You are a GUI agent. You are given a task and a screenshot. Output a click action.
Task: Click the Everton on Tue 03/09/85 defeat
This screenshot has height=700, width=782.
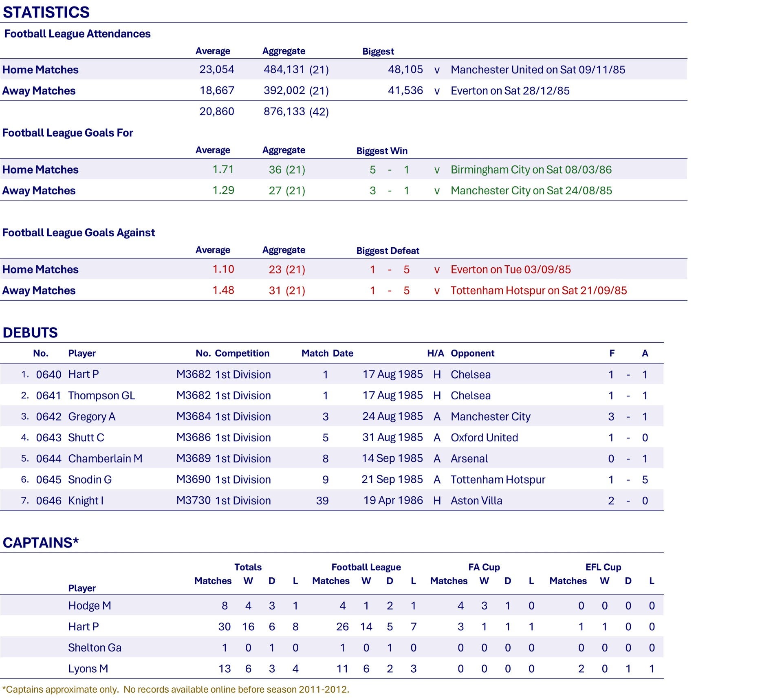(x=510, y=269)
